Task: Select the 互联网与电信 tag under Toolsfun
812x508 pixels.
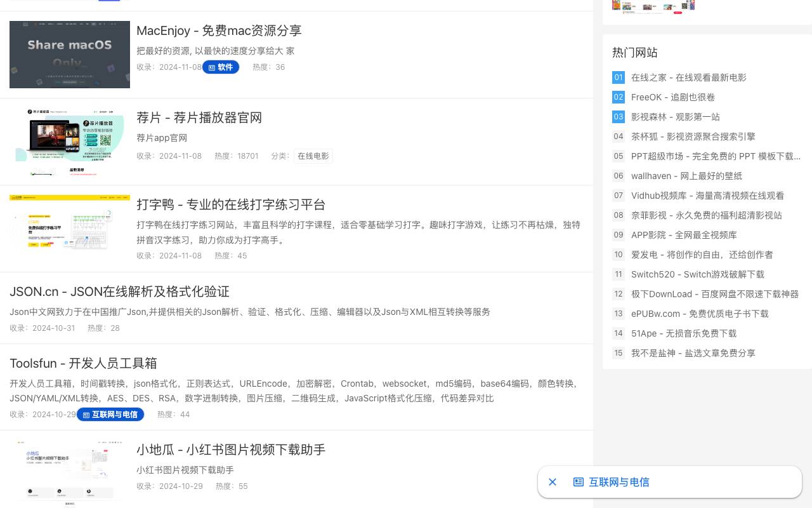Action: [110, 415]
